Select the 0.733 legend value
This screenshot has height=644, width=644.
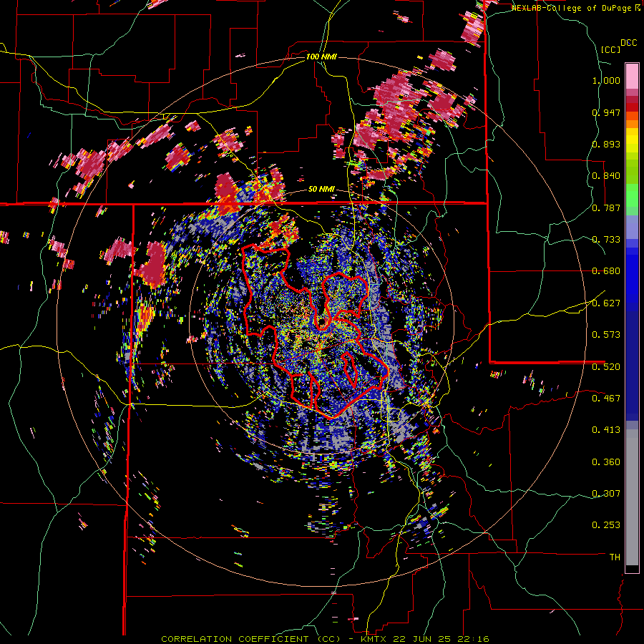coord(606,240)
